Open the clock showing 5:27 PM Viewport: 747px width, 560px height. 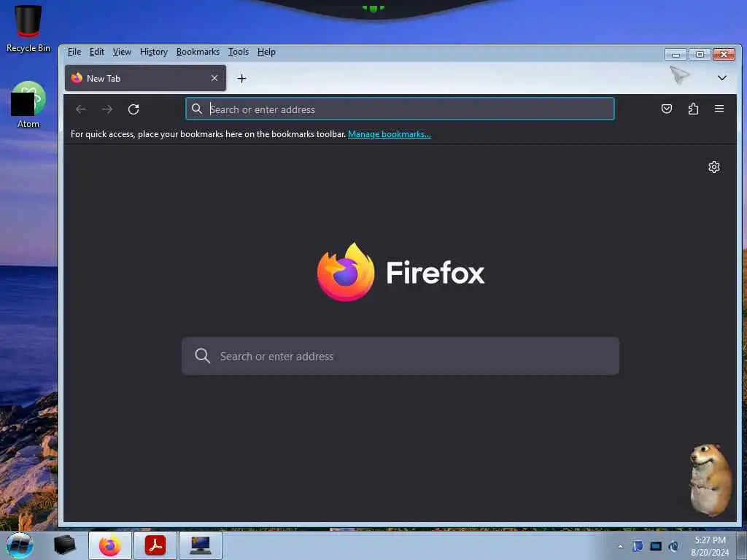click(710, 546)
